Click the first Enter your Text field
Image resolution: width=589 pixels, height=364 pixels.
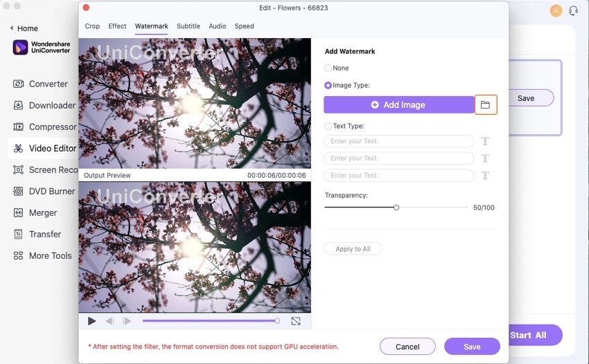pos(399,141)
